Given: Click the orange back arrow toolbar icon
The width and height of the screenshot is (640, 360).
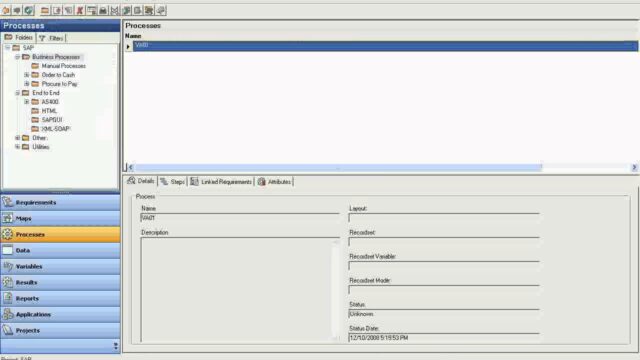Looking at the screenshot, I should pos(6,10).
